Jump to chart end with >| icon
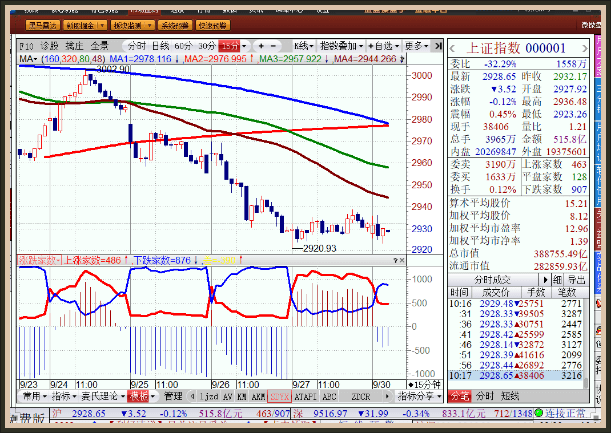Image resolution: width=611 pixels, height=433 pixels. click(x=438, y=46)
